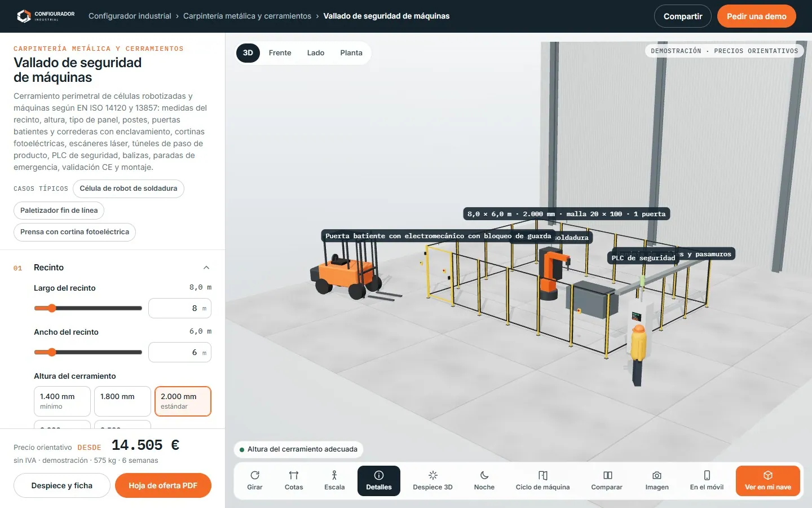This screenshot has height=508, width=812.
Task: Apply the Célula de robot de soldadura preset
Action: click(129, 189)
